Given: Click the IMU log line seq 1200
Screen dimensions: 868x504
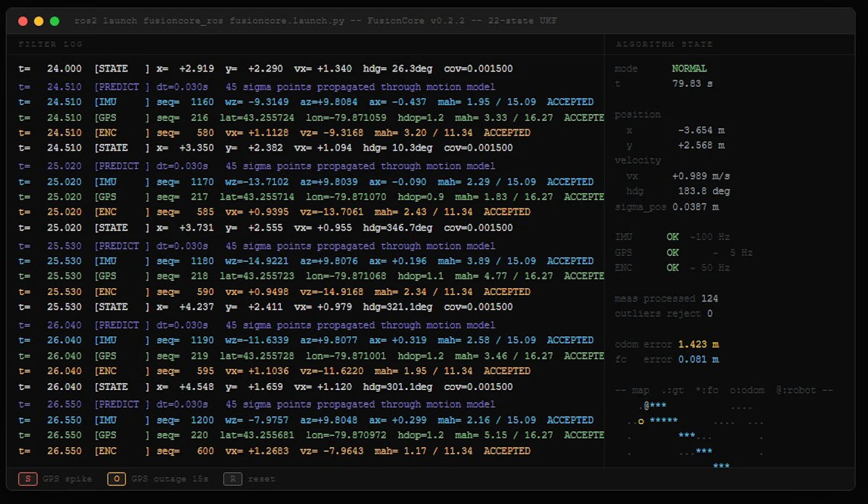Looking at the screenshot, I should pos(306,420).
